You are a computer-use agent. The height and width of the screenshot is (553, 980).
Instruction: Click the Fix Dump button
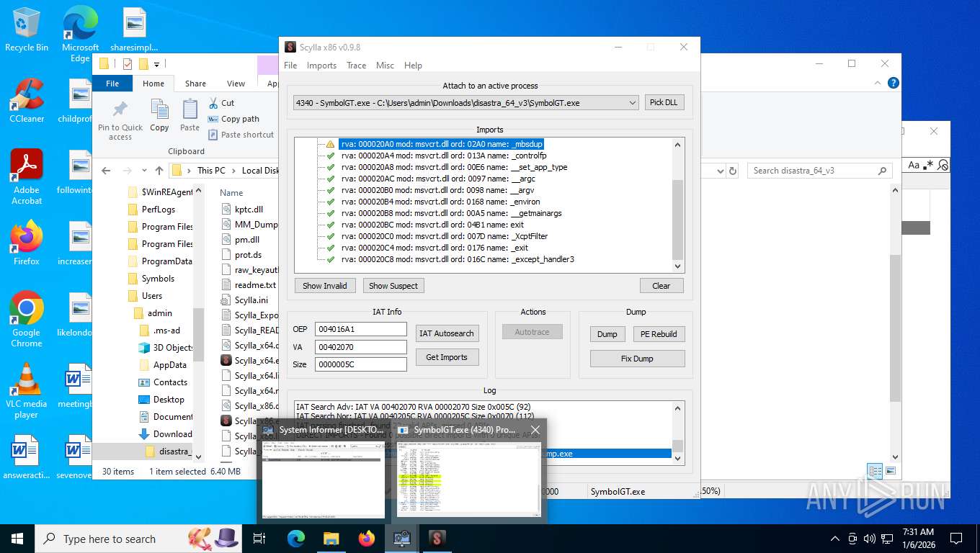(x=637, y=359)
